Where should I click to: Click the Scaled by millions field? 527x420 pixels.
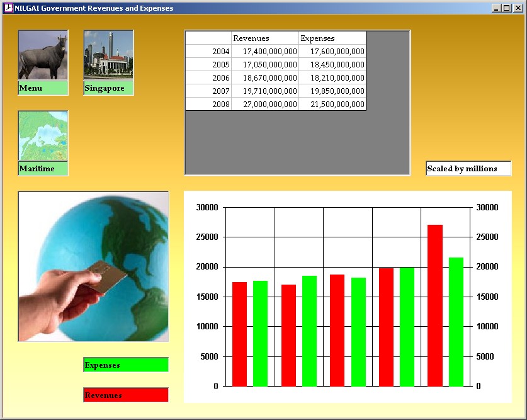468,169
